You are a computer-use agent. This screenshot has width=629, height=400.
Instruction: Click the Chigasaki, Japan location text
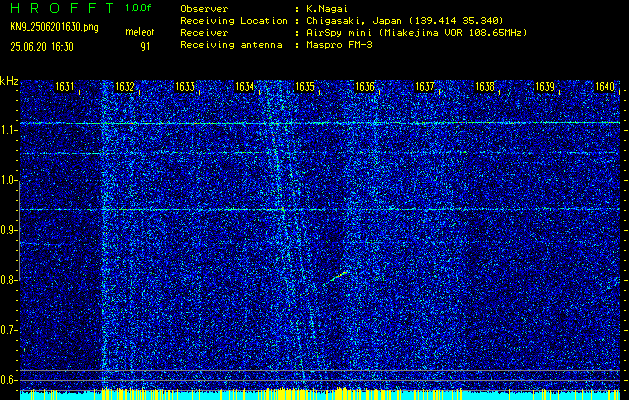coord(404,21)
